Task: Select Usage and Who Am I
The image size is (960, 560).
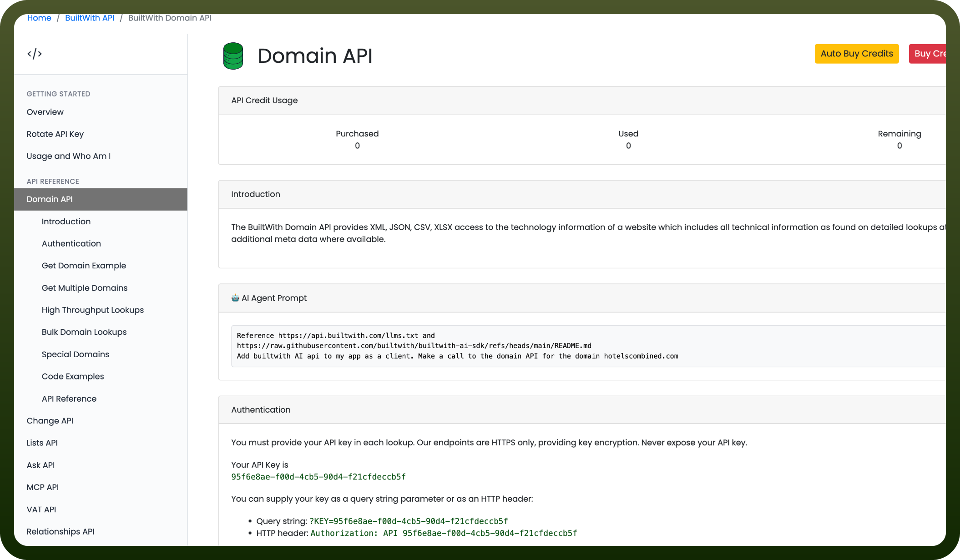Action: click(x=69, y=156)
